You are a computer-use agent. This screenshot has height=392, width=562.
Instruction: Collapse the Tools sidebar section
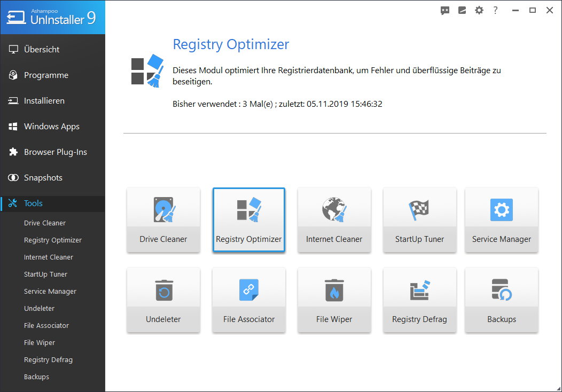[33, 203]
